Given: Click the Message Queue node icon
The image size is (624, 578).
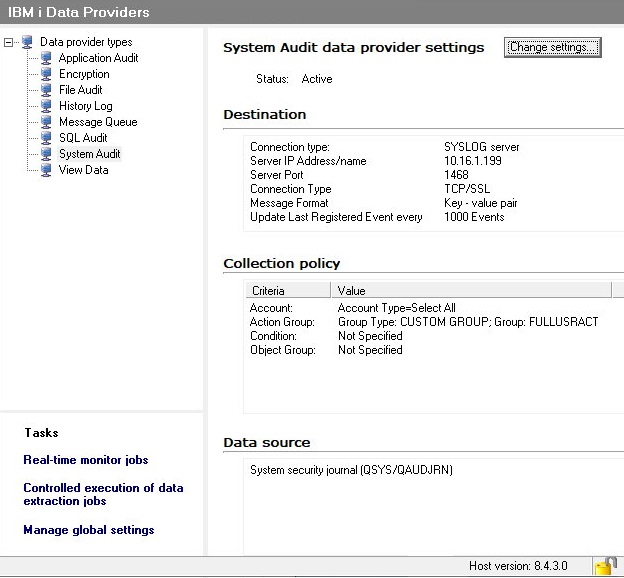Looking at the screenshot, I should (46, 122).
